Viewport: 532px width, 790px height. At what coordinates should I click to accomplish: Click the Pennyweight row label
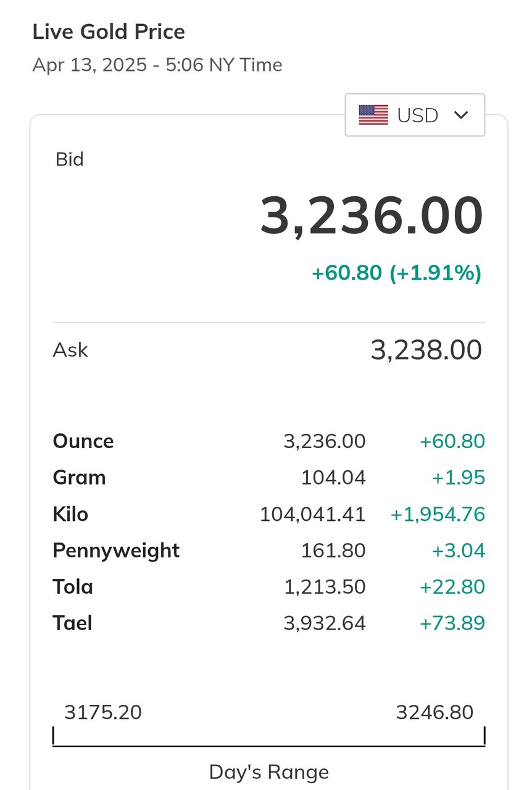click(116, 551)
